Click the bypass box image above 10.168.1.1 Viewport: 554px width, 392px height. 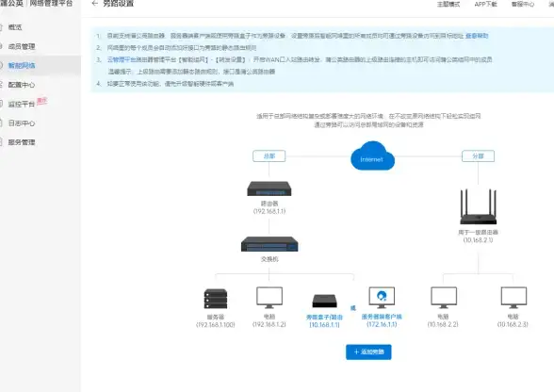click(325, 301)
